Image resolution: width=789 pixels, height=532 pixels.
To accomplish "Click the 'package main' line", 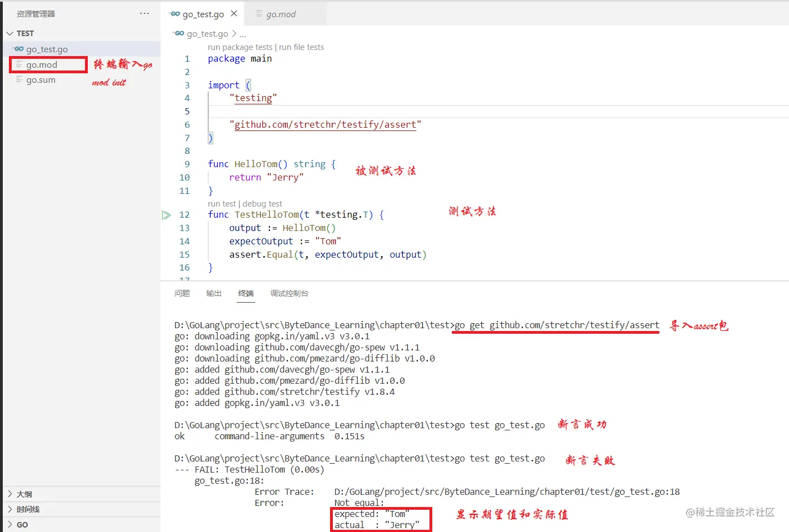I will pyautogui.click(x=240, y=59).
